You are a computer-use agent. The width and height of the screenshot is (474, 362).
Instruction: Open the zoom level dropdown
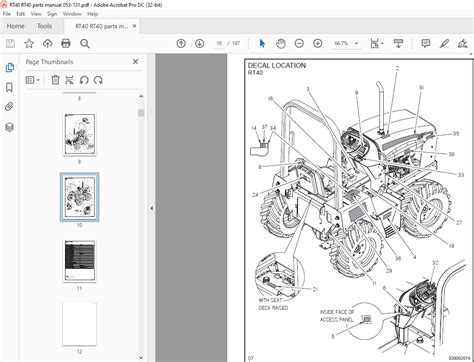tap(356, 44)
